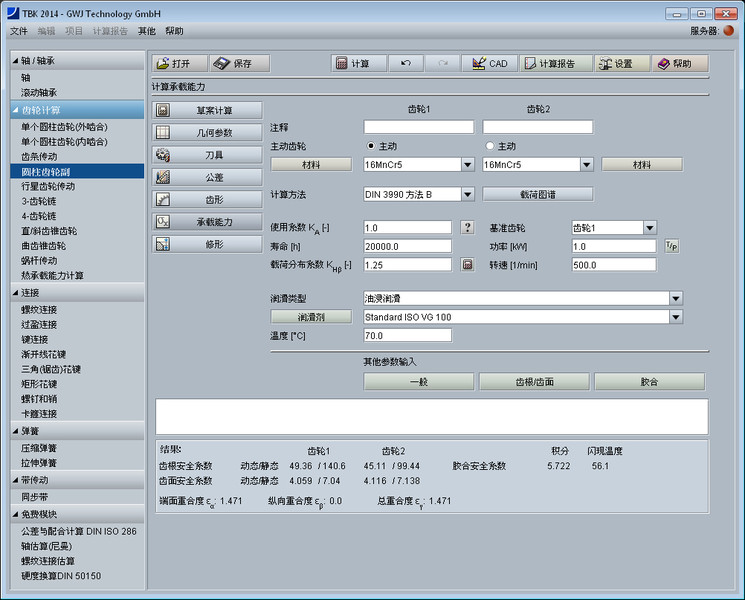Viewport: 745px width, 600px height.
Task: Open the 齿轮1 material 16MnCr5 dropdown
Action: pos(467,165)
